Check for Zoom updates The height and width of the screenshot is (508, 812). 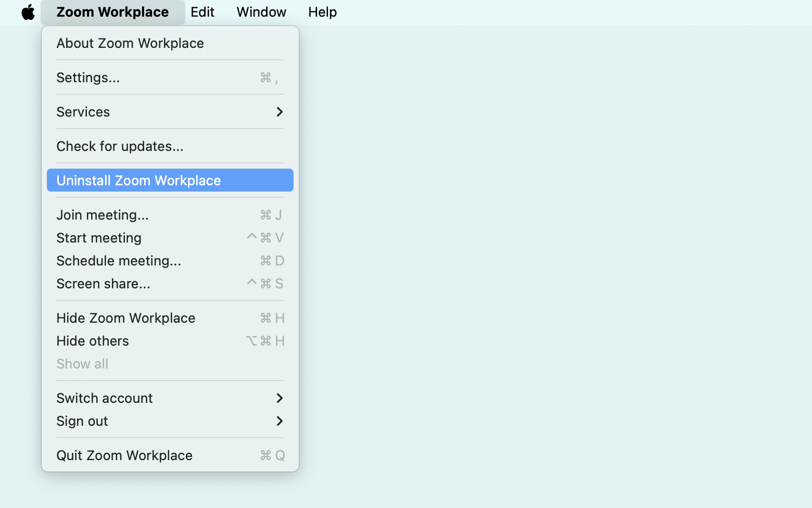click(x=120, y=146)
